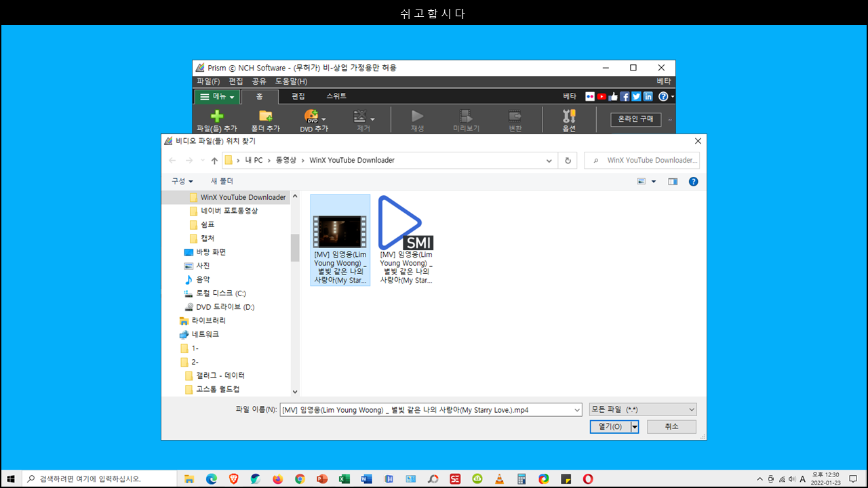Click the Play icon in Prism toolbar
Image resolution: width=868 pixels, height=488 pixels.
(x=417, y=117)
